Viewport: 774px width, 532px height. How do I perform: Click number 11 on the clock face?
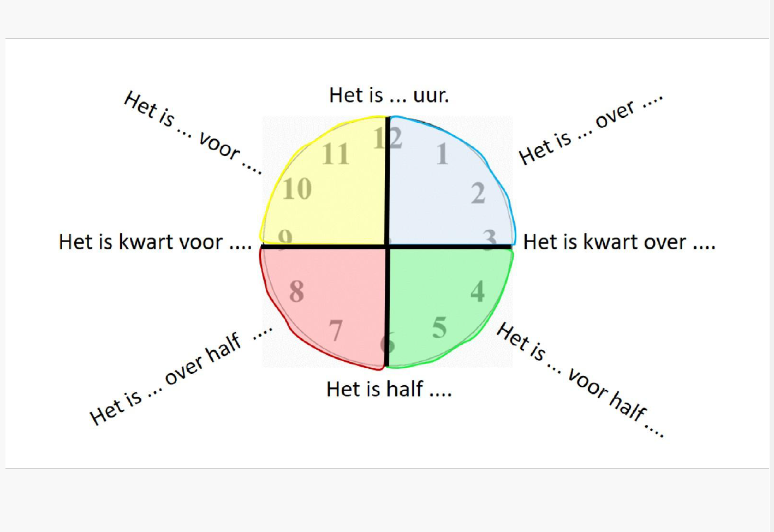pyautogui.click(x=335, y=154)
